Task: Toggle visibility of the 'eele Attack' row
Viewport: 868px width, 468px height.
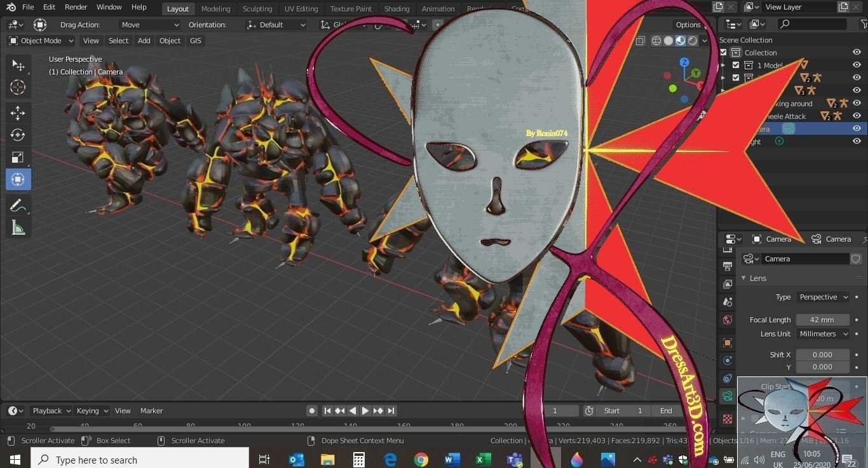Action: [x=857, y=116]
